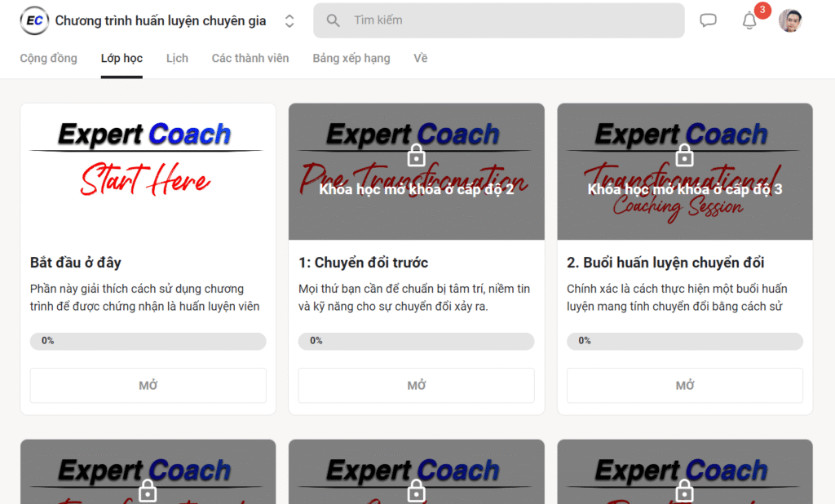The image size is (835, 504).
Task: Click the magnifying glass search icon
Action: click(333, 20)
